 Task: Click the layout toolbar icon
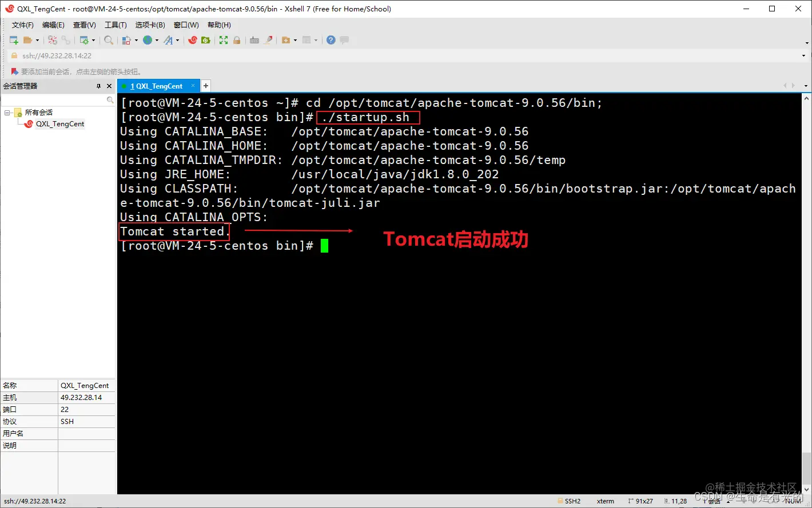point(307,40)
